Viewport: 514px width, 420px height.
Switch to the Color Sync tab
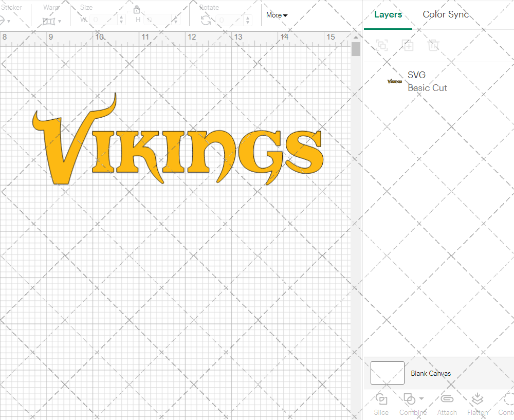tap(446, 14)
